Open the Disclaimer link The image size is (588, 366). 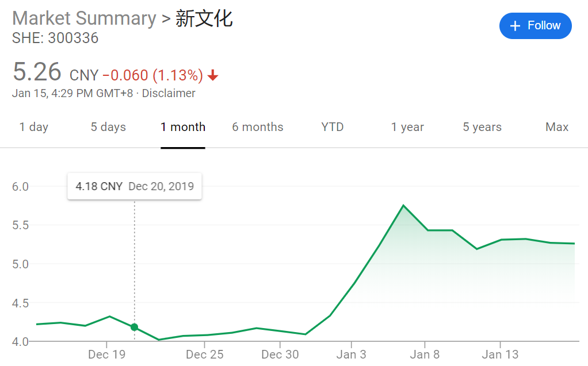[169, 93]
